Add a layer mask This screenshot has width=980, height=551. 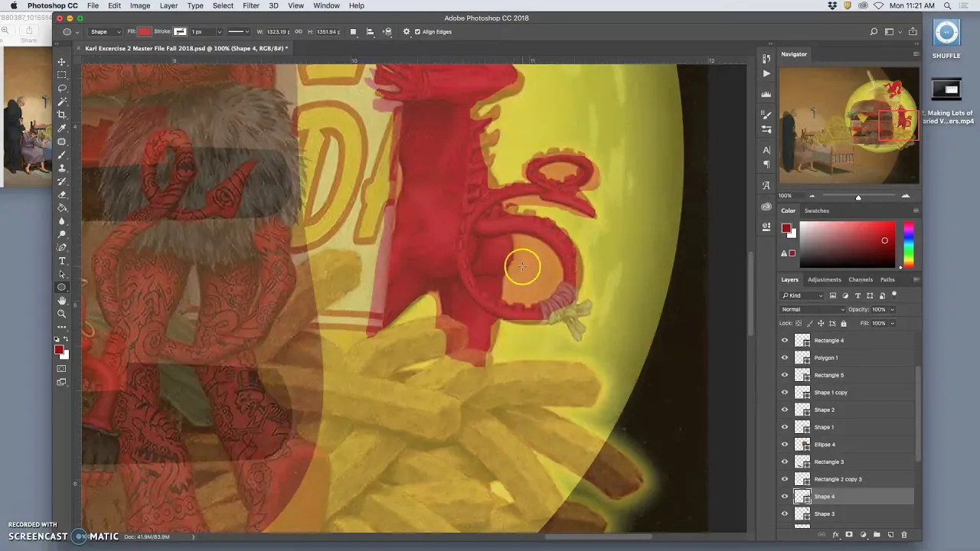[x=849, y=535]
